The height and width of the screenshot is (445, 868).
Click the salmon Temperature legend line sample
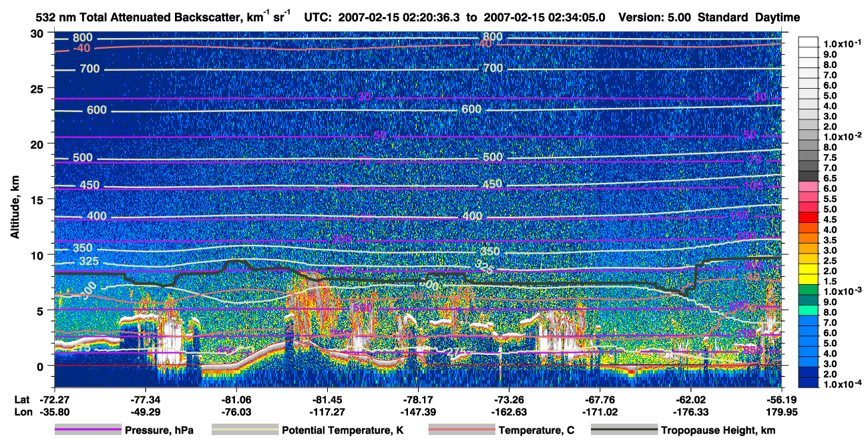[462, 430]
